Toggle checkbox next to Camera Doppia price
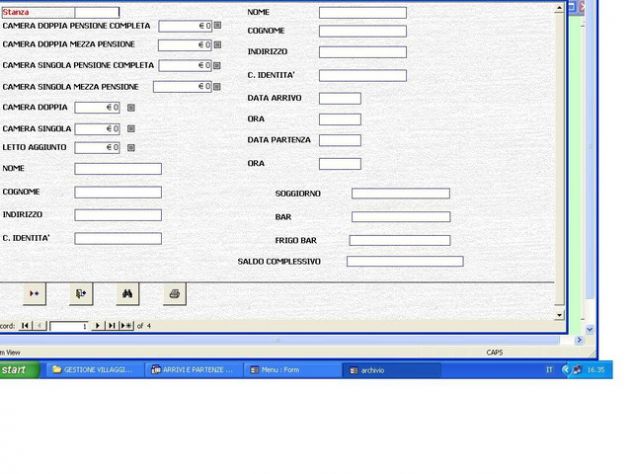The height and width of the screenshot is (474, 632). point(131,108)
